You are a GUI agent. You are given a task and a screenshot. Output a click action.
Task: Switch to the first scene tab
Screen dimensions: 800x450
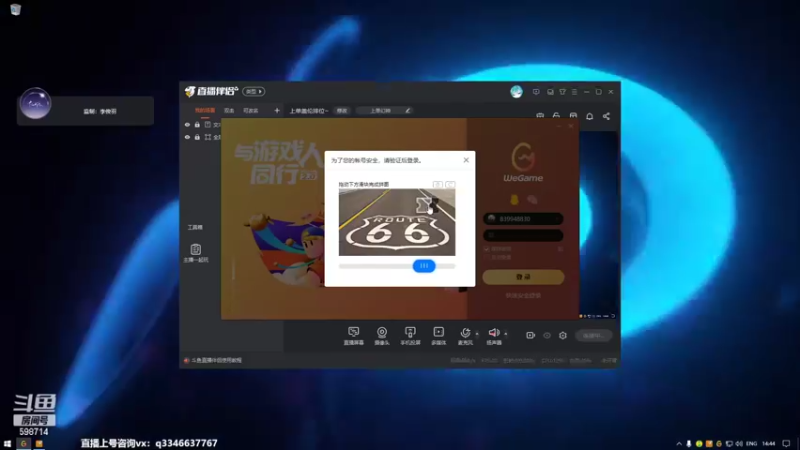pyautogui.click(x=205, y=111)
